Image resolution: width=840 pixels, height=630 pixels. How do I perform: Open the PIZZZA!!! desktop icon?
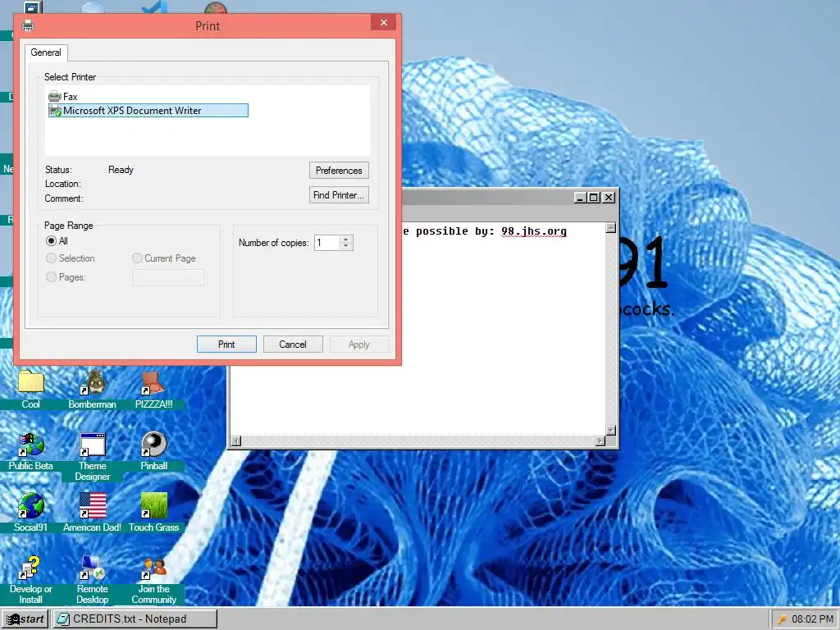tap(153, 382)
